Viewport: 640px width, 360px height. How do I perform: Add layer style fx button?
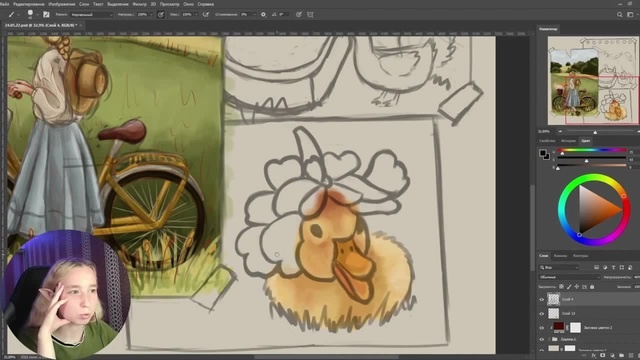594,356
